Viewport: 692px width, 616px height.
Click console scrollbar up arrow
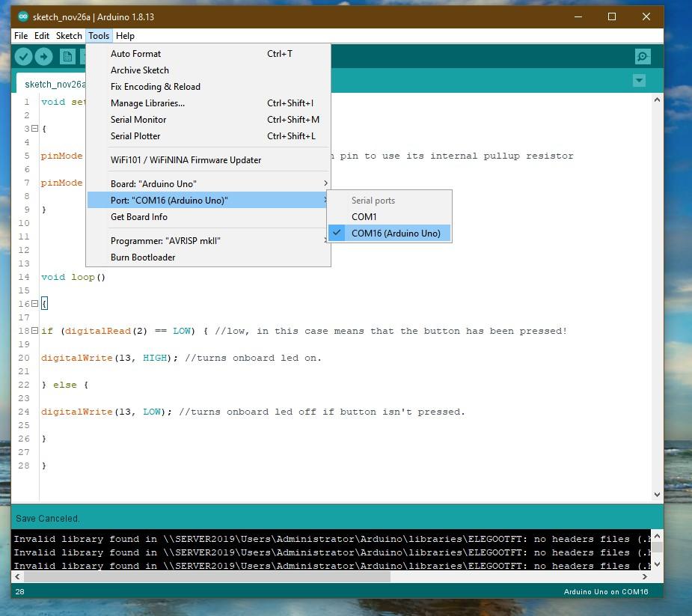[x=657, y=536]
